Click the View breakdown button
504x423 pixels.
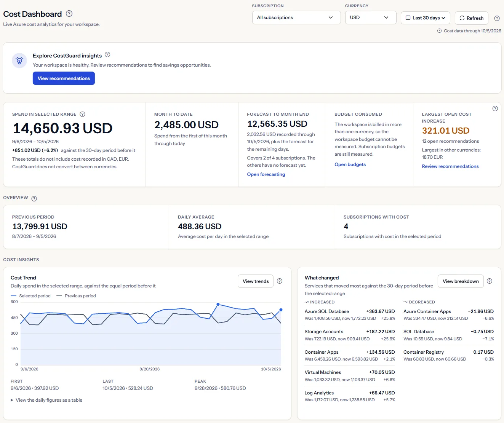[x=461, y=281]
